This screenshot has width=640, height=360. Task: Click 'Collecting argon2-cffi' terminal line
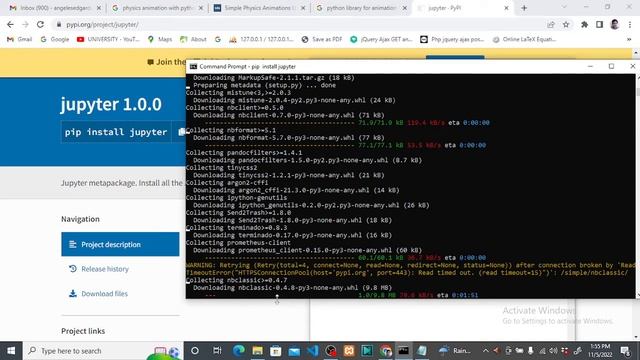pyautogui.click(x=227, y=182)
